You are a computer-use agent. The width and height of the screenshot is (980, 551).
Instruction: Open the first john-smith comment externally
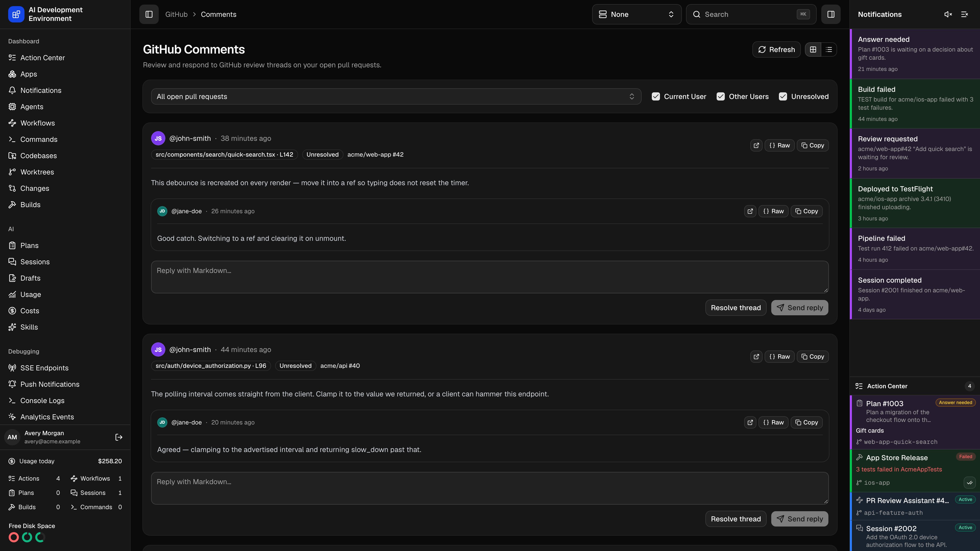coord(756,145)
